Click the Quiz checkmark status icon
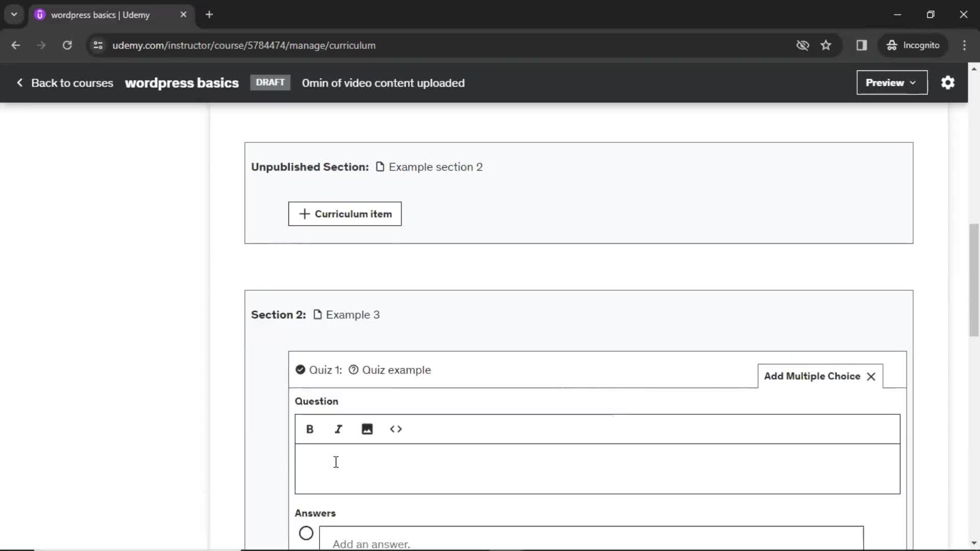 [x=300, y=369]
